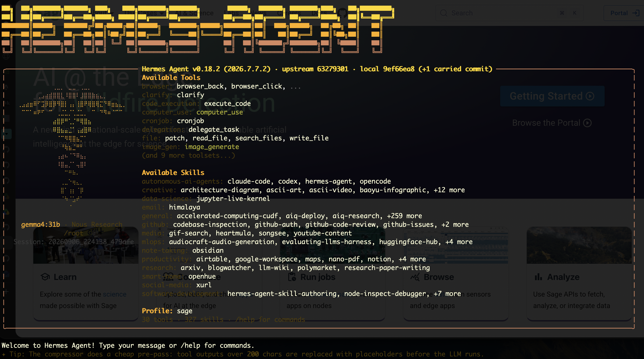This screenshot has width=644, height=359.
Task: Click the search magnifier icon in Sage header
Action: 444,13
